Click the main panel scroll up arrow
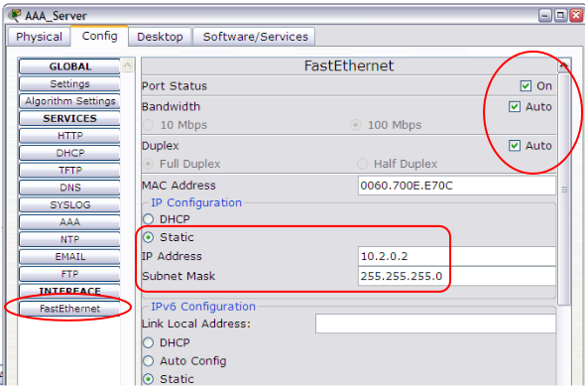 (x=563, y=65)
